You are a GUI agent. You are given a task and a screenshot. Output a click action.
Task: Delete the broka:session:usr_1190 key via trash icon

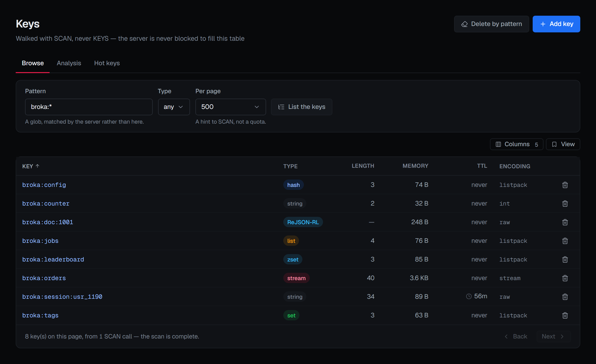pos(565,297)
